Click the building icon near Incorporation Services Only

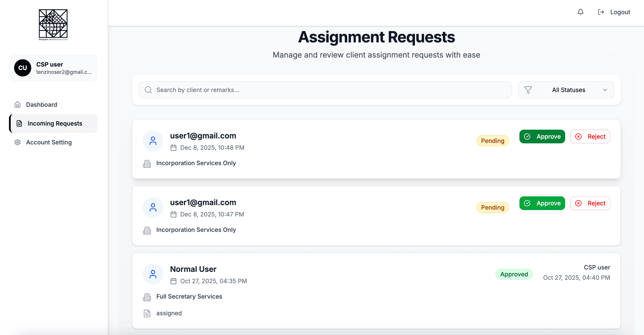tap(147, 163)
